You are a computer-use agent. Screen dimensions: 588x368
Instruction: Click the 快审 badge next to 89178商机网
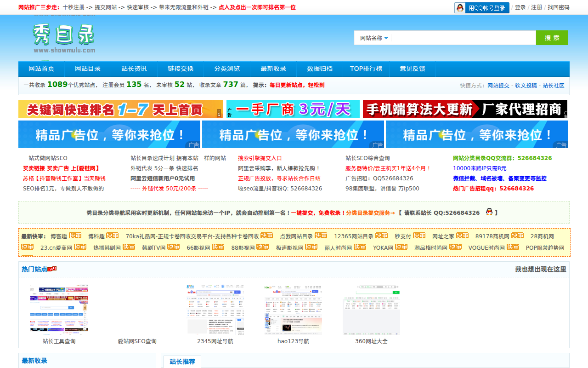coord(518,236)
